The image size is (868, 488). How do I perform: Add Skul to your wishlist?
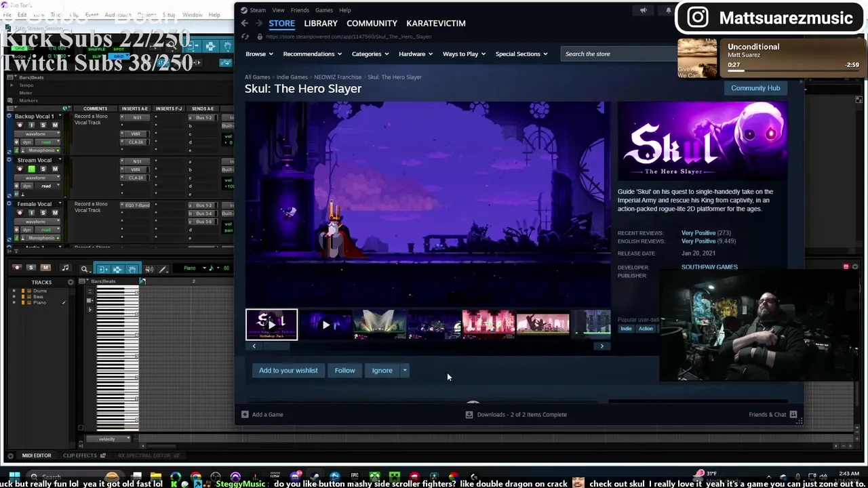288,371
